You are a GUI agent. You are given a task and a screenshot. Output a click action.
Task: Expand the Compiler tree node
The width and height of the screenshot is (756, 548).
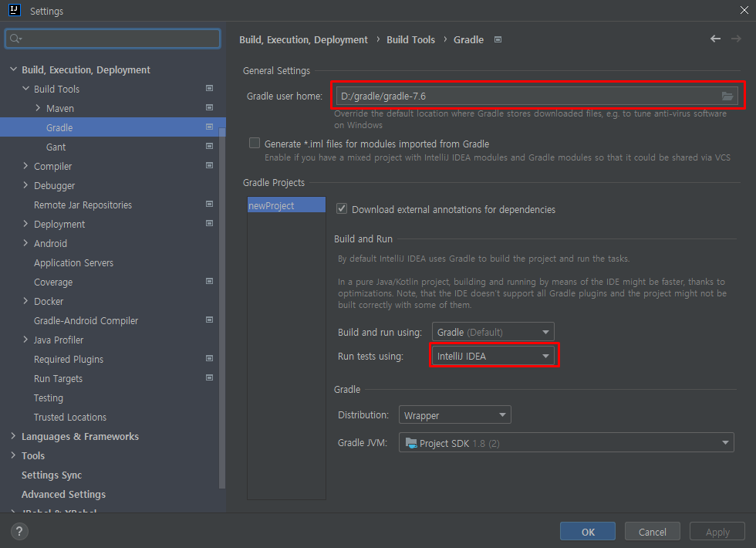click(26, 166)
